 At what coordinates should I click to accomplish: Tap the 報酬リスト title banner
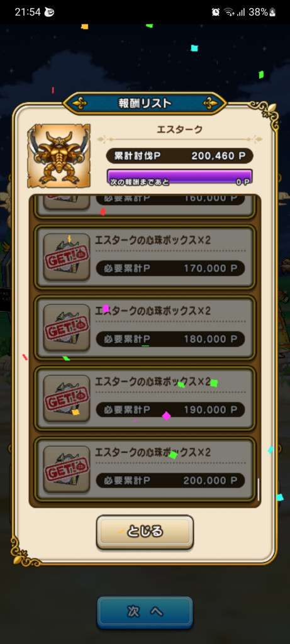click(145, 103)
